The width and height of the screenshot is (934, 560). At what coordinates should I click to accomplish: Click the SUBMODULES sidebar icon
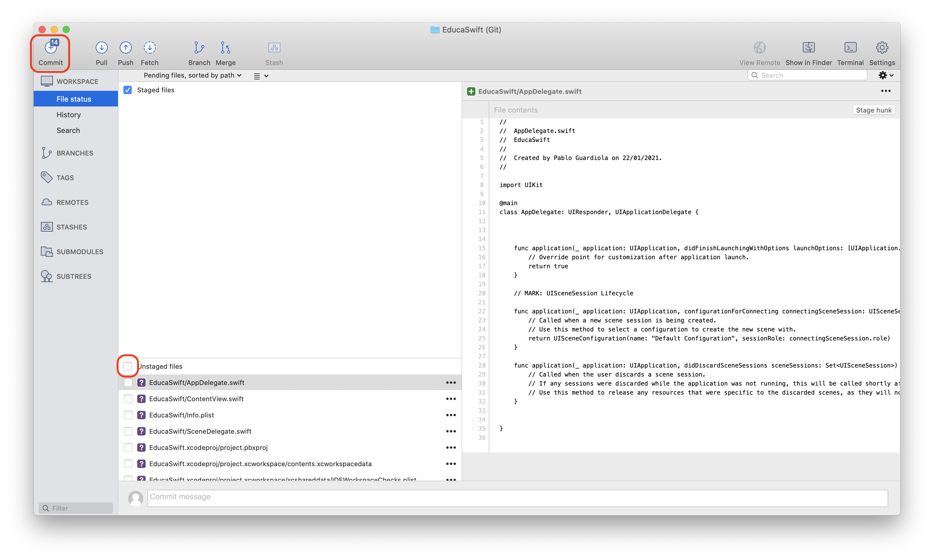tap(46, 251)
